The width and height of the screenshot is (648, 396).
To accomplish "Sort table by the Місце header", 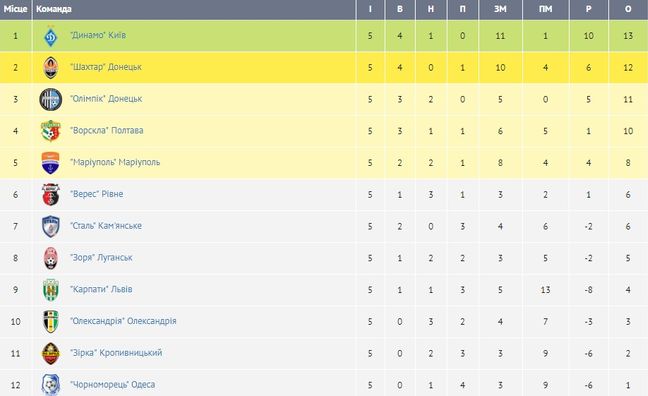I will point(15,9).
